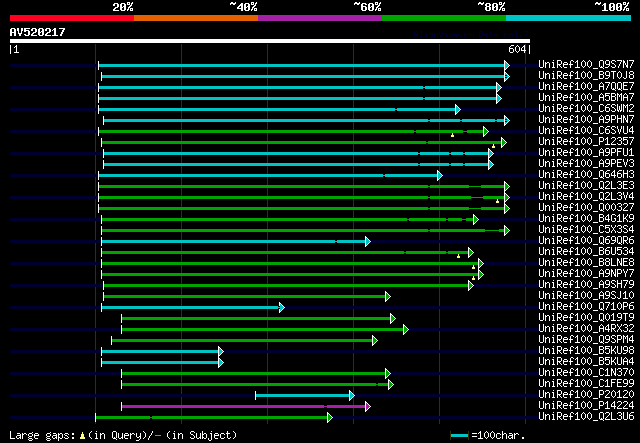
Task: Select the UniRef100_B8LNE8 label
Action: 586,263
